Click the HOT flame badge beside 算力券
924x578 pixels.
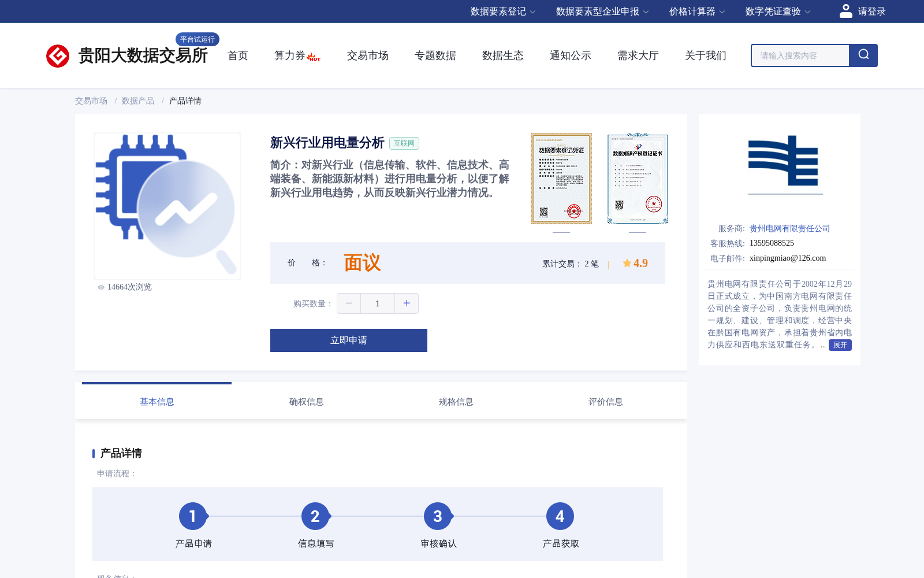[x=314, y=57]
